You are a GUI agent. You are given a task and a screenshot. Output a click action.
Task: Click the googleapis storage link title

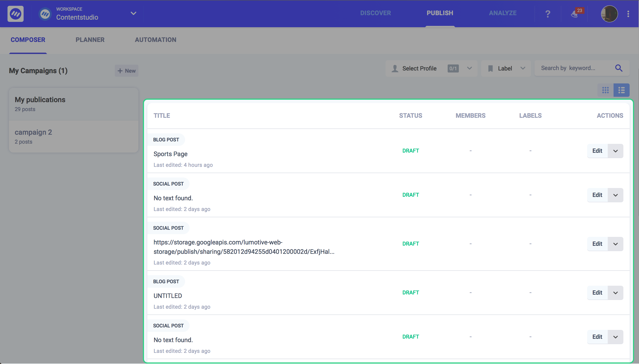(244, 247)
